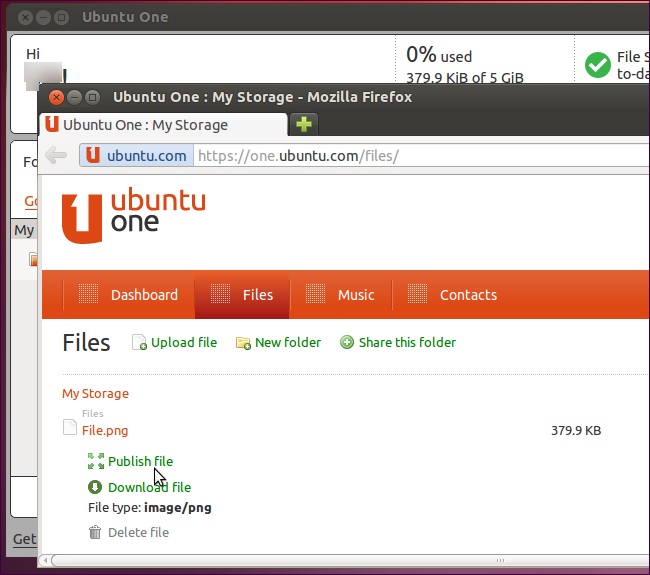Image resolution: width=650 pixels, height=575 pixels.
Task: Click the Dashboard dotted grid icon
Action: (x=88, y=294)
